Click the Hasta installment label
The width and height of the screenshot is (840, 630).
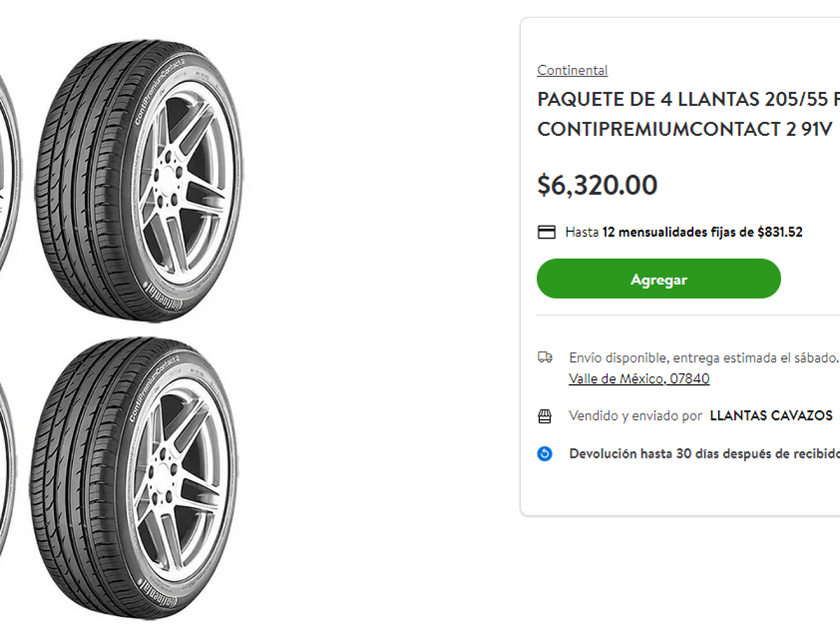click(x=582, y=232)
